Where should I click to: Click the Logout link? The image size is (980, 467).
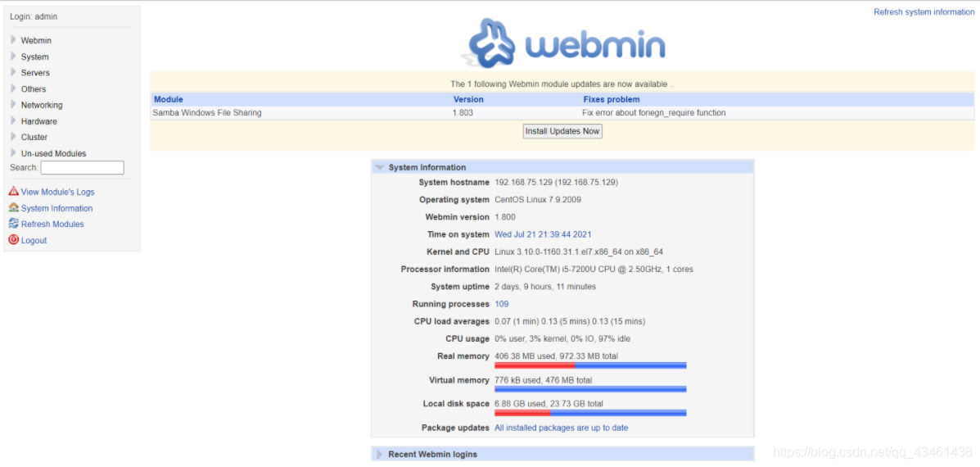pyautogui.click(x=34, y=240)
